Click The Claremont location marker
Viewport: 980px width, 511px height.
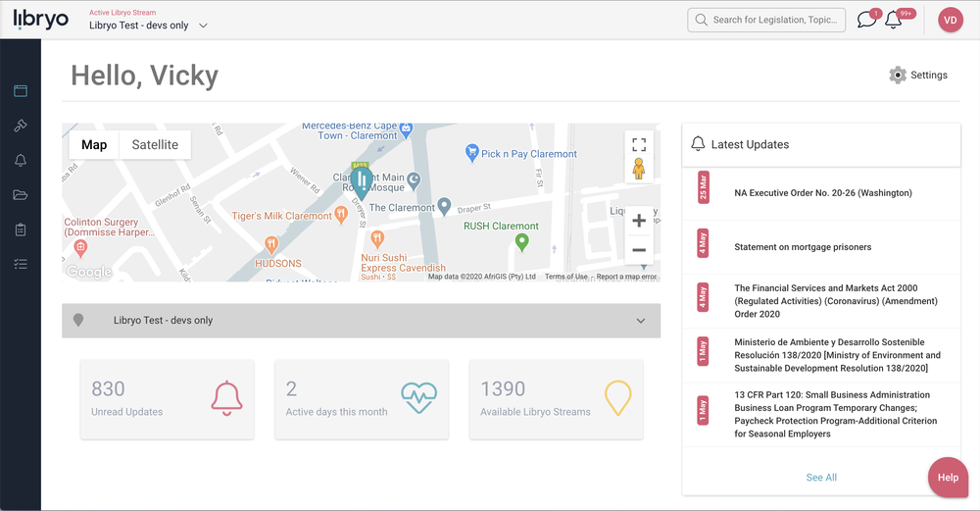444,206
